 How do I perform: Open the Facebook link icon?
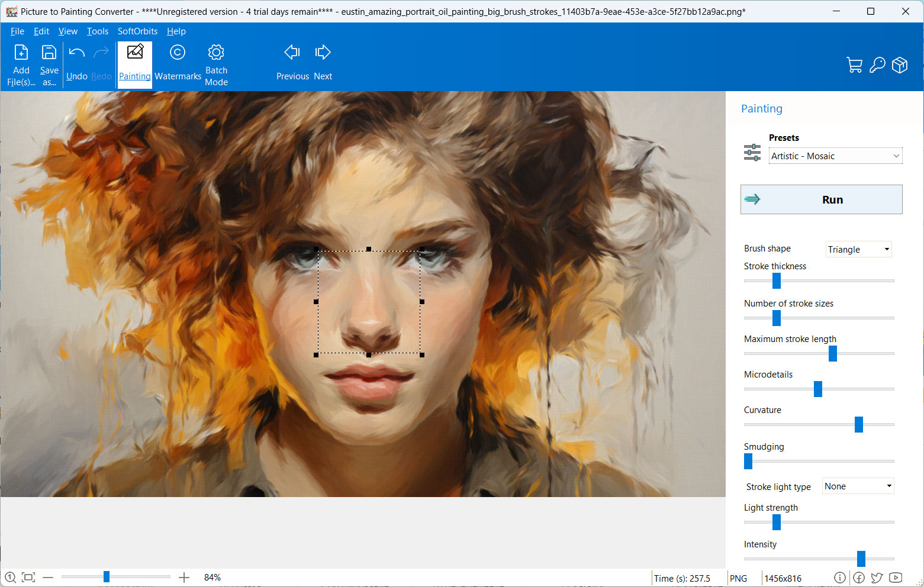859,578
